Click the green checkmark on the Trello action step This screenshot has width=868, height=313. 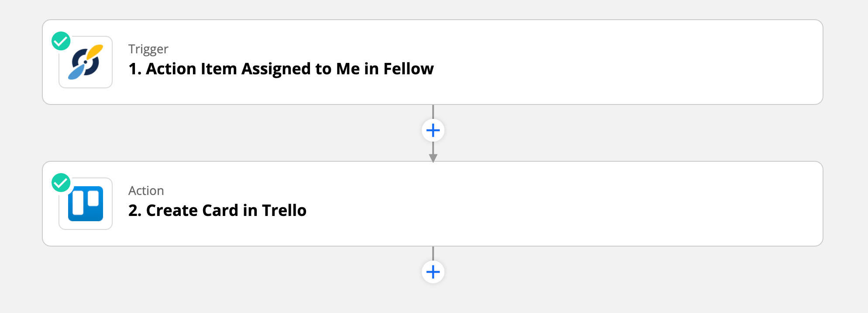click(x=61, y=183)
